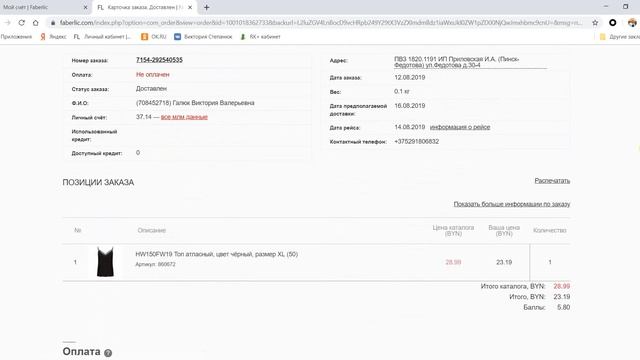
Task: Click the 'Ваша цена (BYN)' column header
Action: point(504,230)
